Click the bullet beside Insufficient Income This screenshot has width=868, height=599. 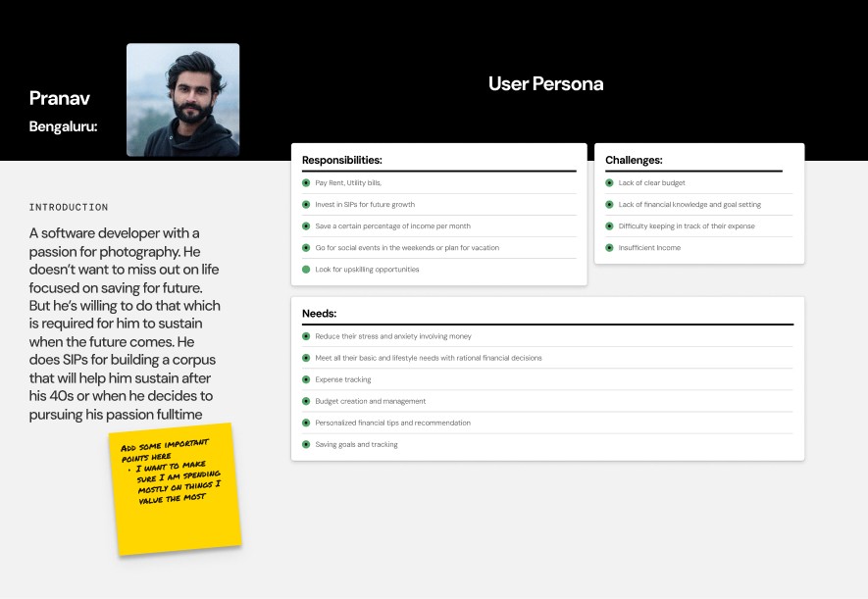[x=609, y=248]
